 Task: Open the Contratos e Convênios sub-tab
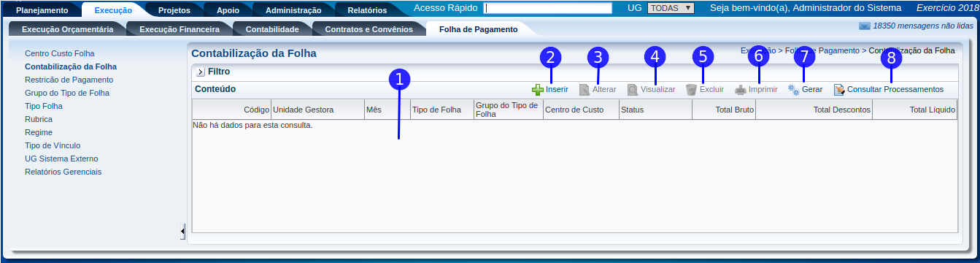[x=369, y=29]
